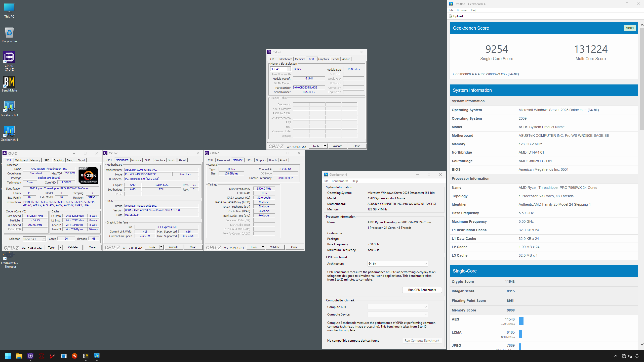Click the AMD Ryzen Threadripper logo in CPU-Z

point(88,175)
